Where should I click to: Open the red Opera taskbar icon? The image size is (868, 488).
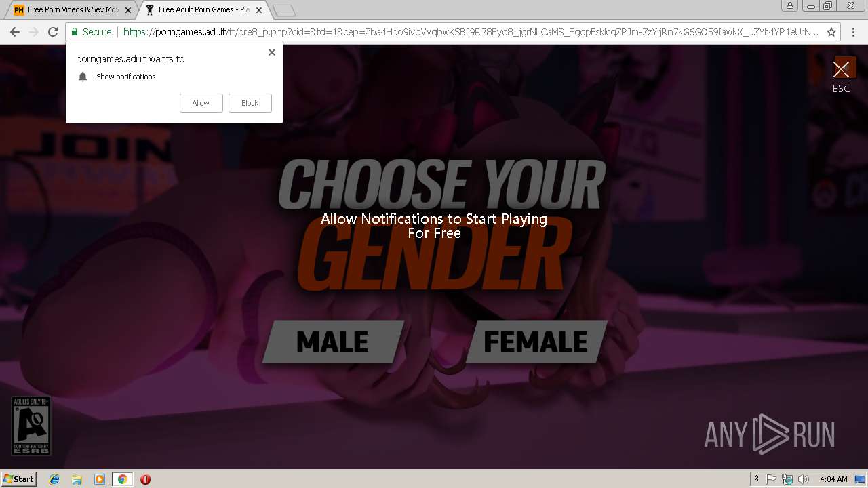tap(145, 479)
